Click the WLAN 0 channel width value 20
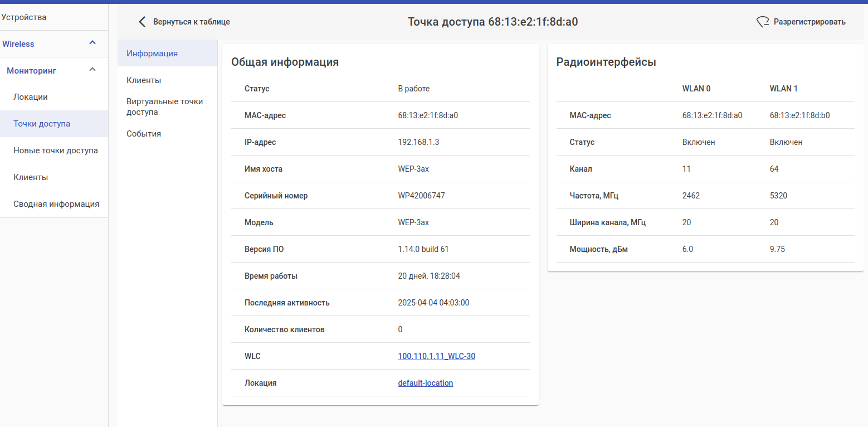 687,222
